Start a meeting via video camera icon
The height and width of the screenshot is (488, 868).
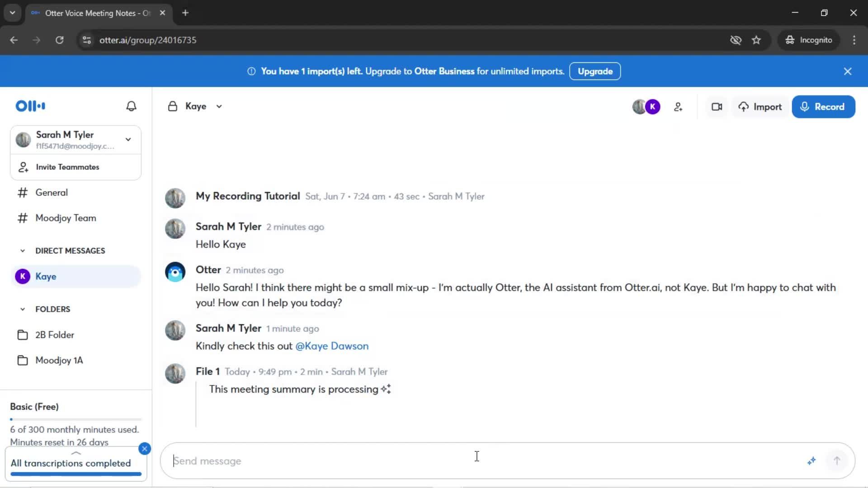click(717, 107)
